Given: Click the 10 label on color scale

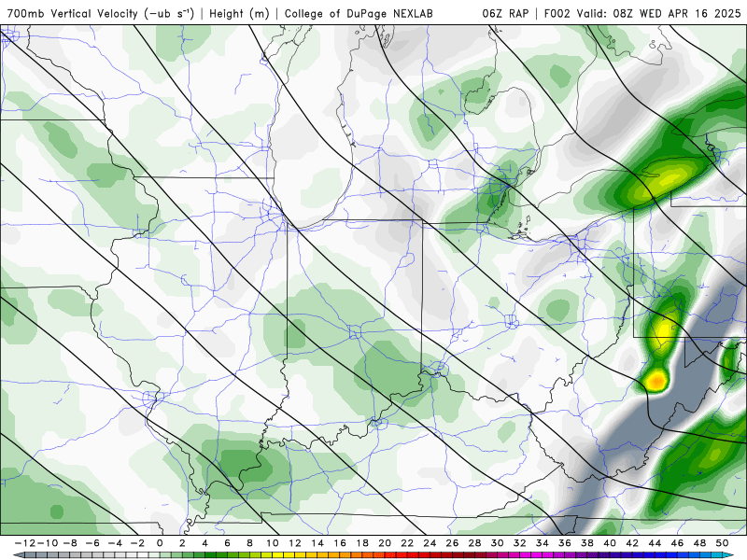Looking at the screenshot, I should [x=272, y=543].
